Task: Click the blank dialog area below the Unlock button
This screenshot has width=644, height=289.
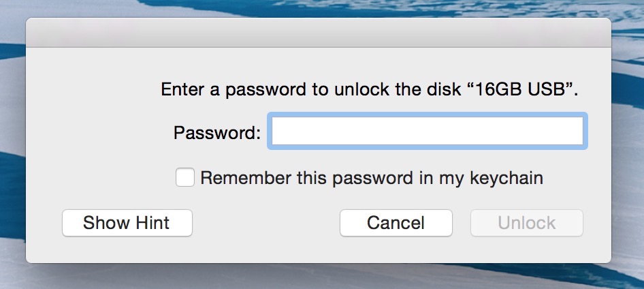Action: 526,249
